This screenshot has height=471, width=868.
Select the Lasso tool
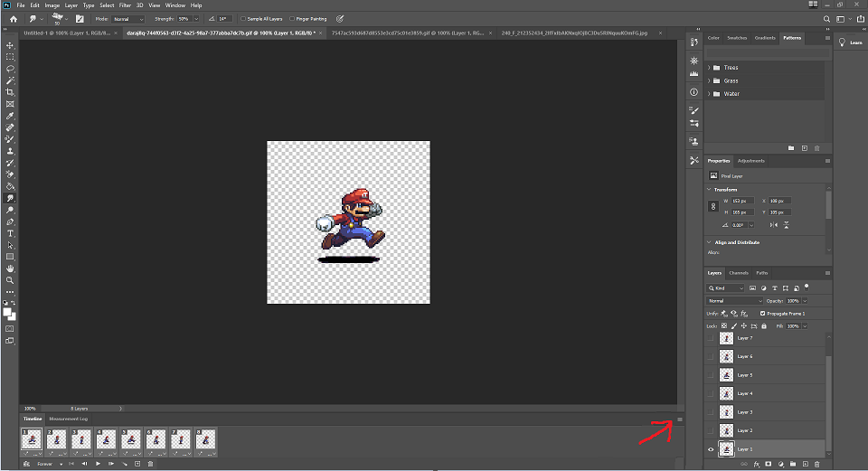(10, 69)
